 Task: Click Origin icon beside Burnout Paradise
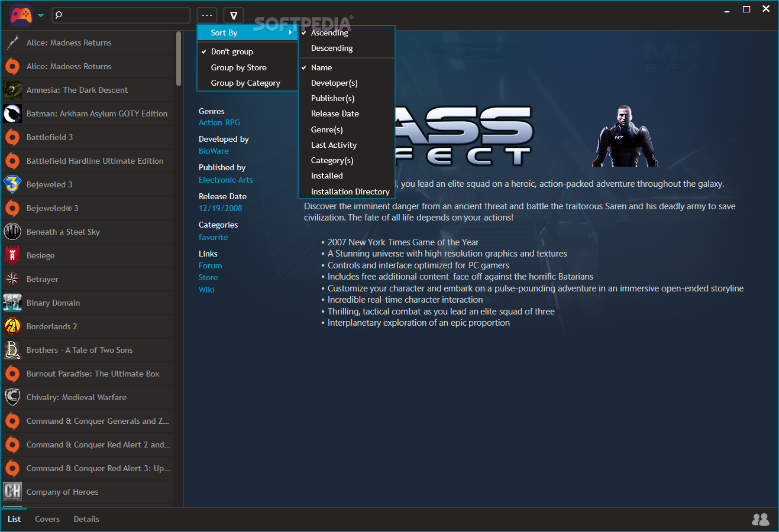(x=12, y=374)
